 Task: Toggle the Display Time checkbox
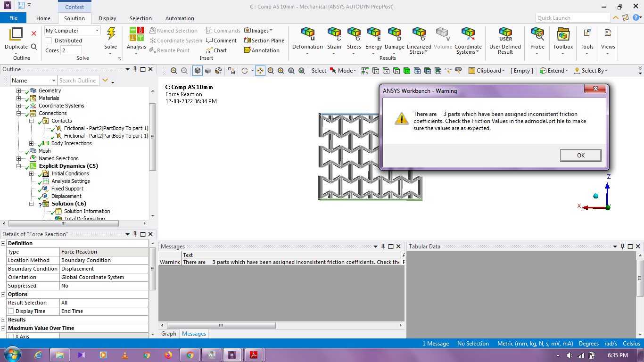pyautogui.click(x=10, y=311)
